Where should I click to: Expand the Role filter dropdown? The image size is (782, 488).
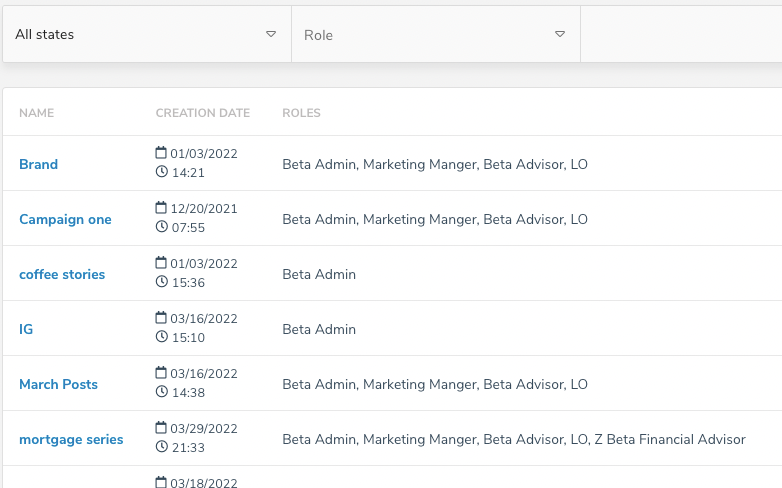click(x=436, y=34)
